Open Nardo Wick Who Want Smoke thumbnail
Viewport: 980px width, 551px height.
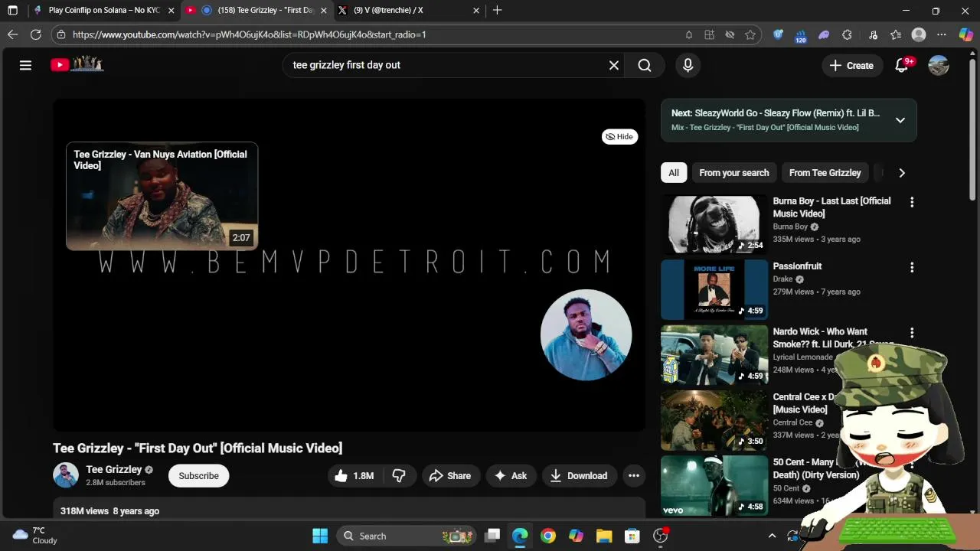[714, 355]
